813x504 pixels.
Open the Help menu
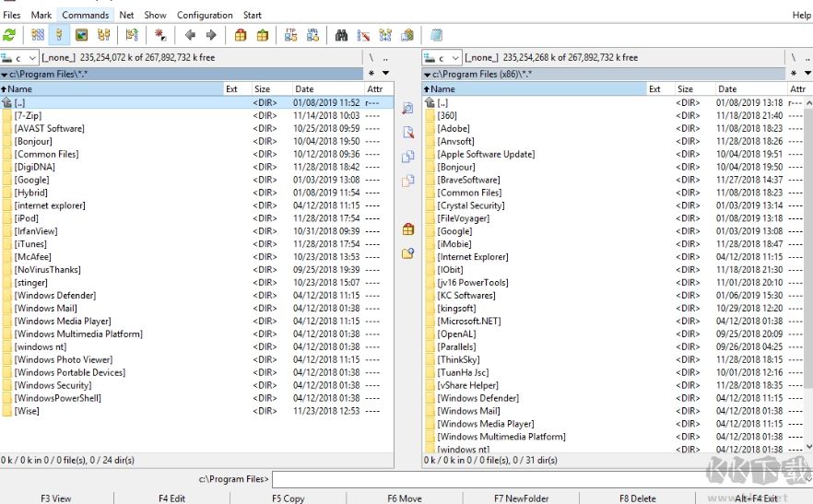click(x=801, y=15)
